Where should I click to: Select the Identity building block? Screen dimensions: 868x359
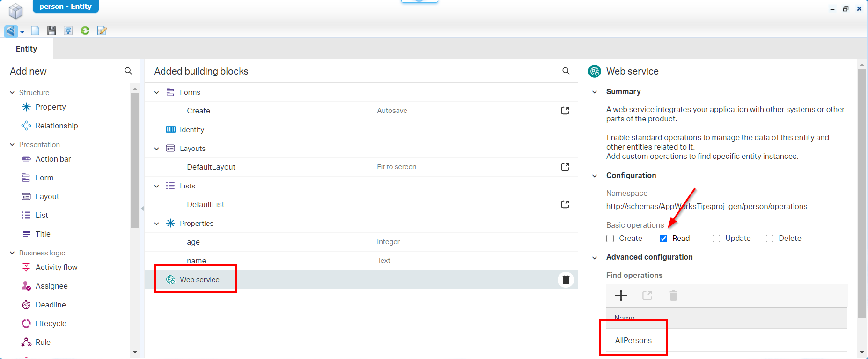point(361,130)
